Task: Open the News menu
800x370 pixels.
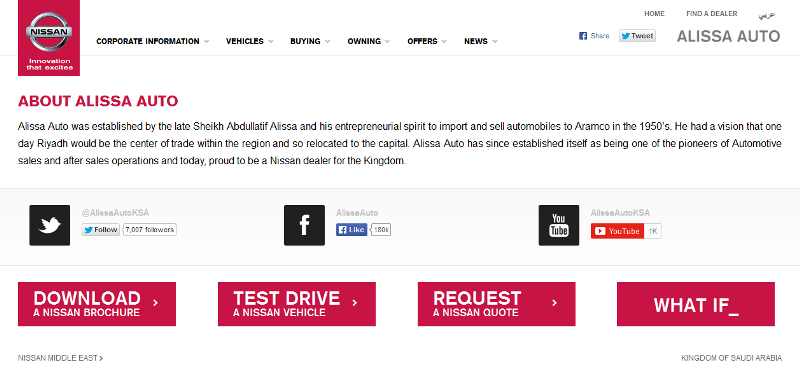Action: [481, 41]
